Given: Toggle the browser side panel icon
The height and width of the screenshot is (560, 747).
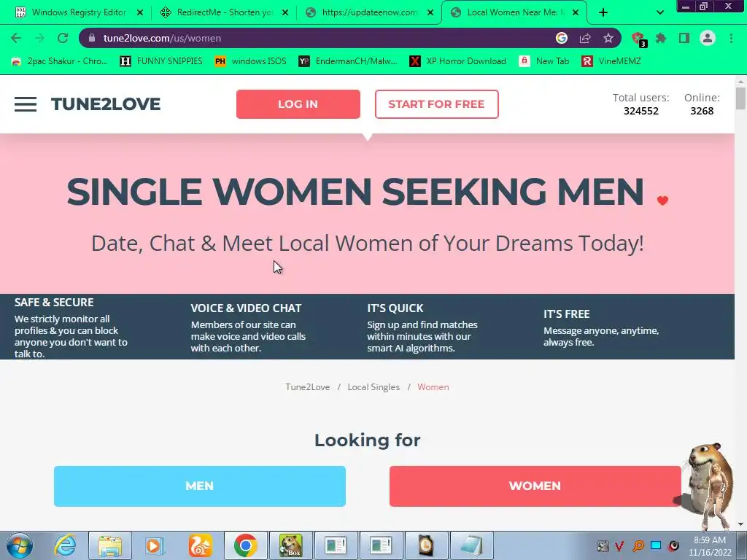Looking at the screenshot, I should pos(684,38).
